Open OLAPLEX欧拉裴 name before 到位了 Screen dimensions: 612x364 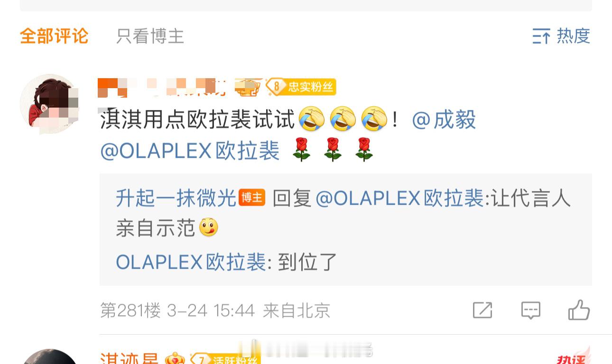[x=191, y=262]
